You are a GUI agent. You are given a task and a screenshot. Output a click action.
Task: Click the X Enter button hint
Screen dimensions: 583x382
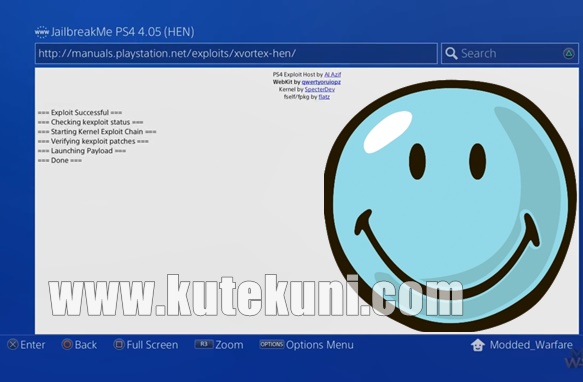pyautogui.click(x=26, y=345)
